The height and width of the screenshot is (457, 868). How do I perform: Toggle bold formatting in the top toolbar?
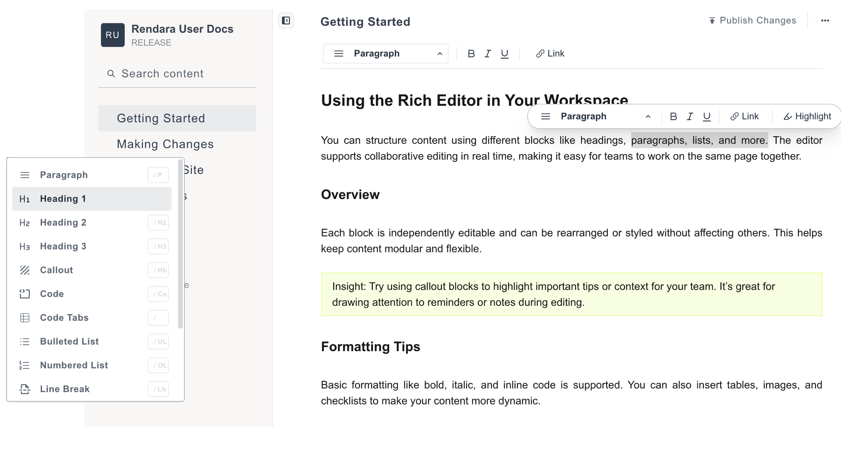pos(471,54)
